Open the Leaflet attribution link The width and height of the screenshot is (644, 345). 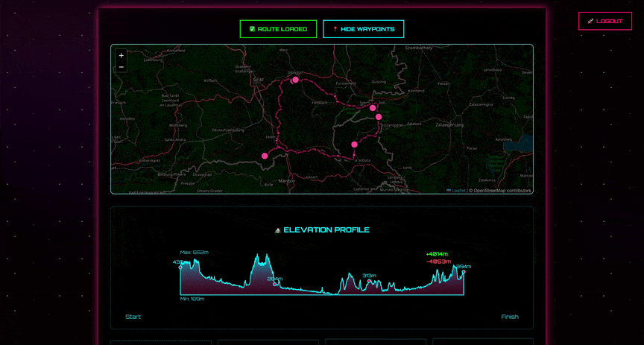point(458,191)
